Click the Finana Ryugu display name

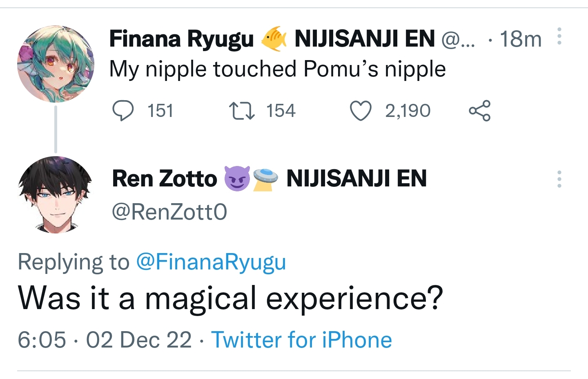[x=181, y=39]
